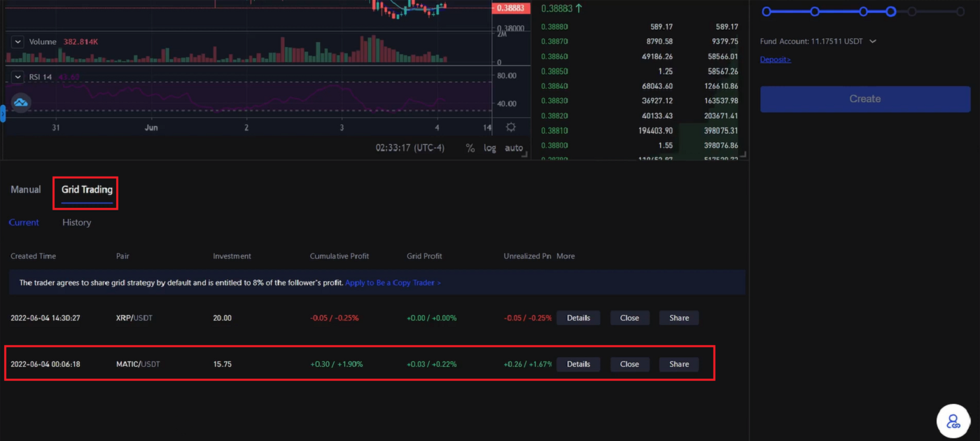Screen dimensions: 980x441
Task: Open the Fund Account dropdown
Action: (871, 41)
